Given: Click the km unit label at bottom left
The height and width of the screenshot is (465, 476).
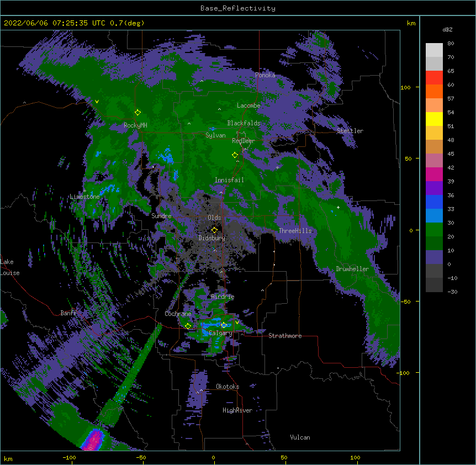Looking at the screenshot, I should 8,459.
